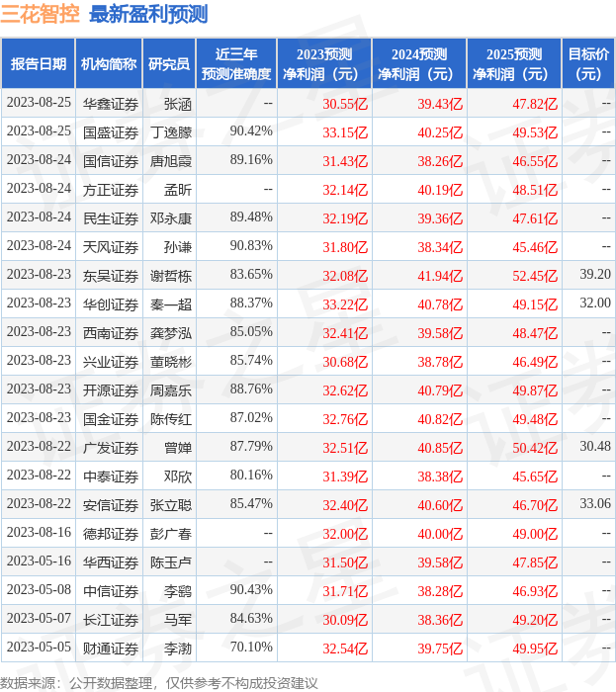Click 2024 profit value 41.94亿
Viewport: 616px width, 692px height.
tap(440, 276)
